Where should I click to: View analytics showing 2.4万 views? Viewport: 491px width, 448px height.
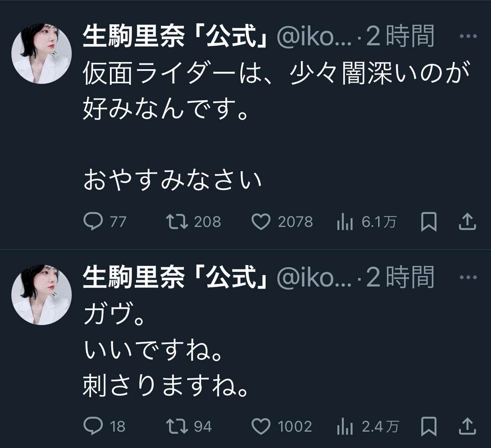pos(345,426)
